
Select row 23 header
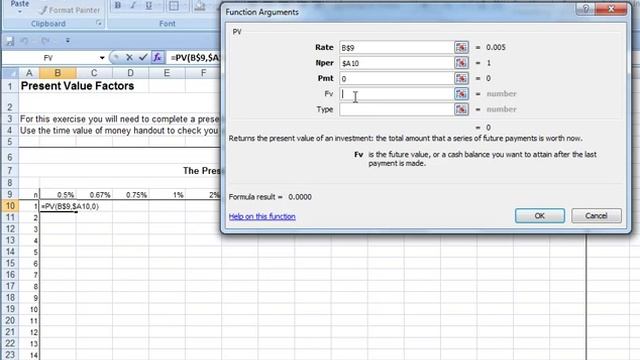[10, 355]
